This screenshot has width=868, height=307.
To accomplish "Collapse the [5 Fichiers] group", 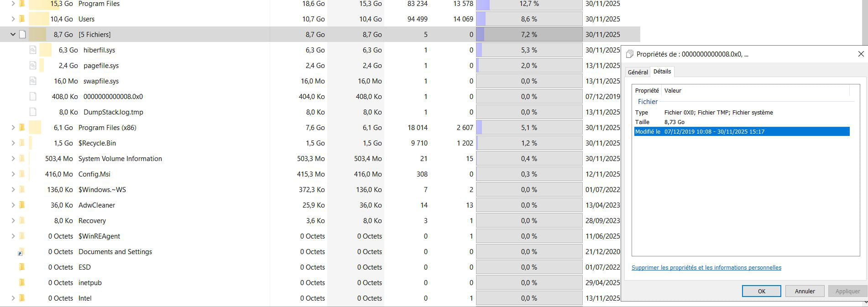I will pyautogui.click(x=13, y=35).
